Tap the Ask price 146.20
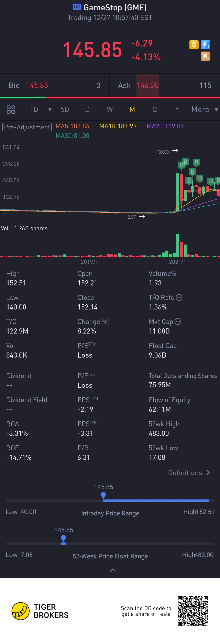 pyautogui.click(x=148, y=85)
